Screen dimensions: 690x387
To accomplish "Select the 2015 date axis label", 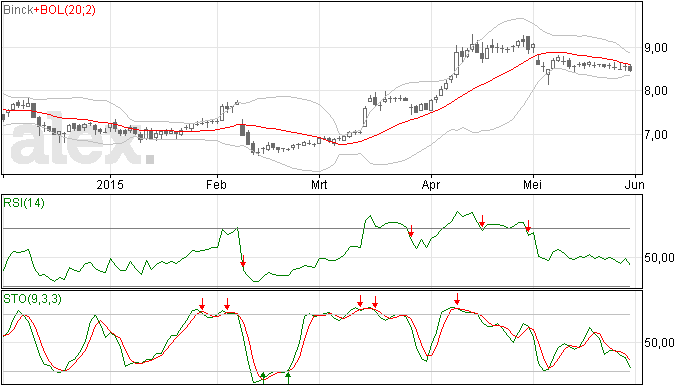I will pos(110,184).
